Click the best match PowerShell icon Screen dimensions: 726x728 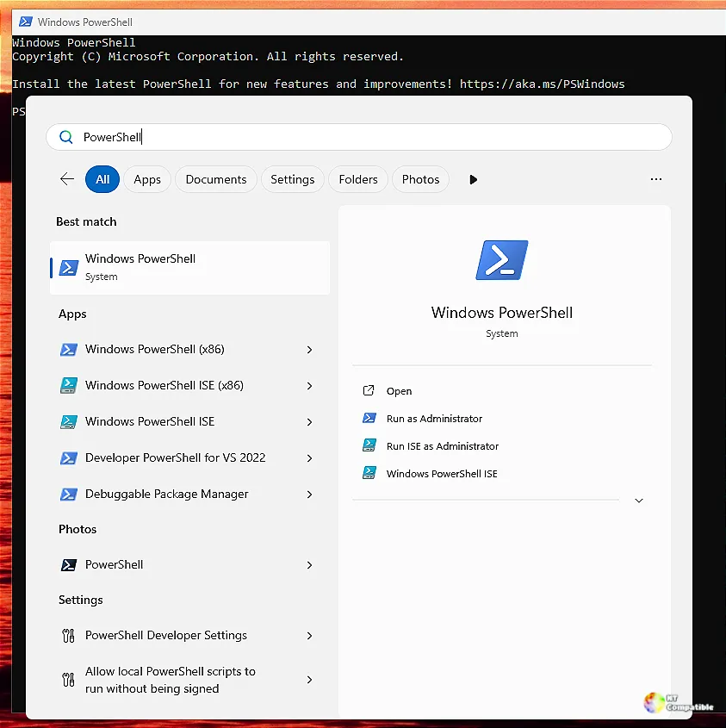[69, 268]
